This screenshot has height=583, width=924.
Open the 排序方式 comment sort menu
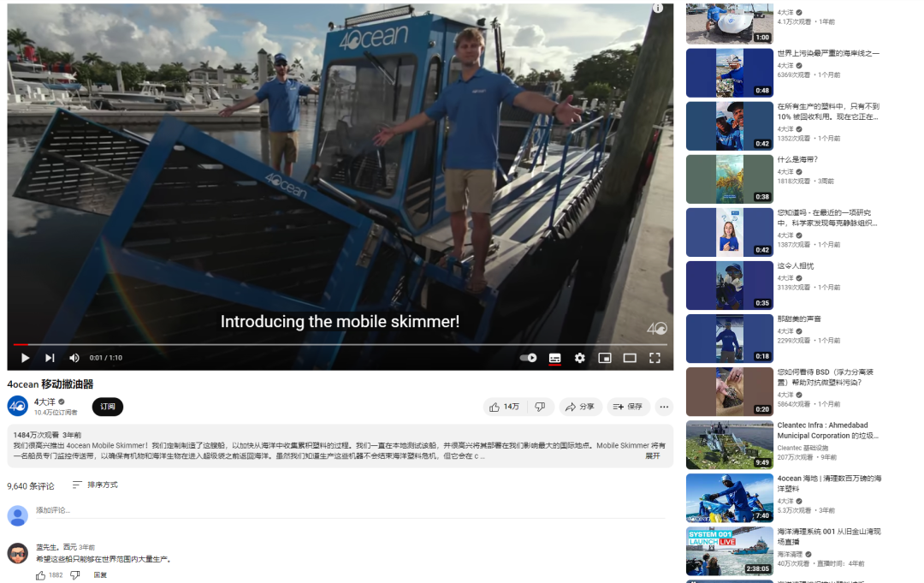point(95,485)
